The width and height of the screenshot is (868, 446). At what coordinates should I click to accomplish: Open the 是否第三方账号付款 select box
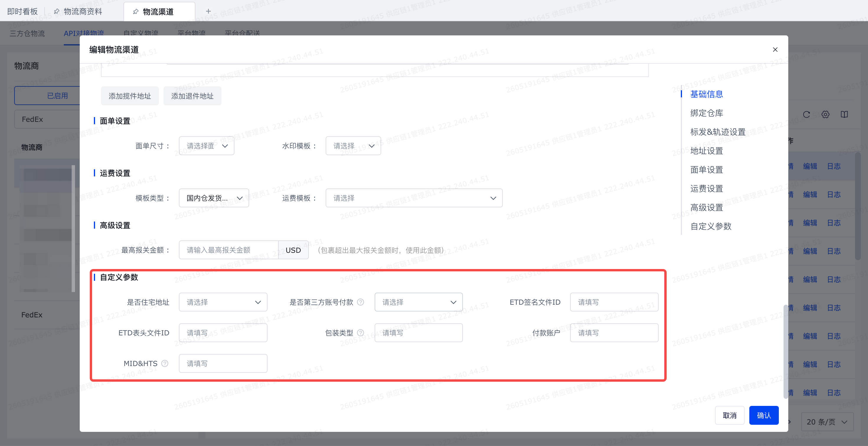click(x=419, y=302)
